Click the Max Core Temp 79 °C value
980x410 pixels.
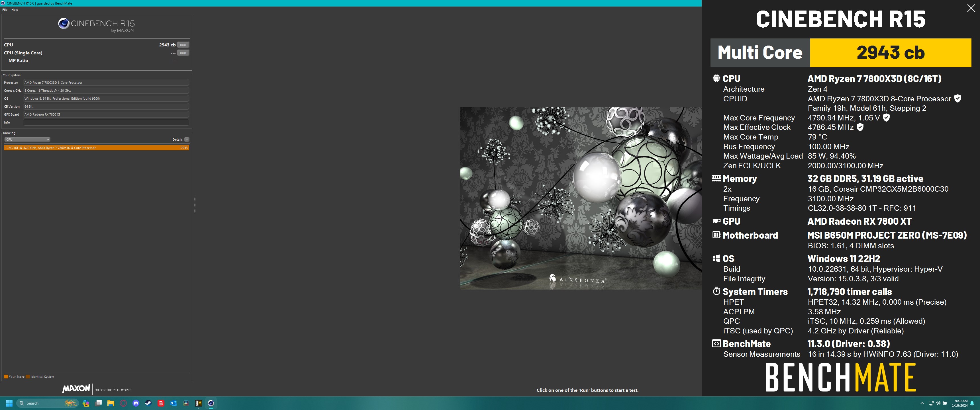point(817,137)
